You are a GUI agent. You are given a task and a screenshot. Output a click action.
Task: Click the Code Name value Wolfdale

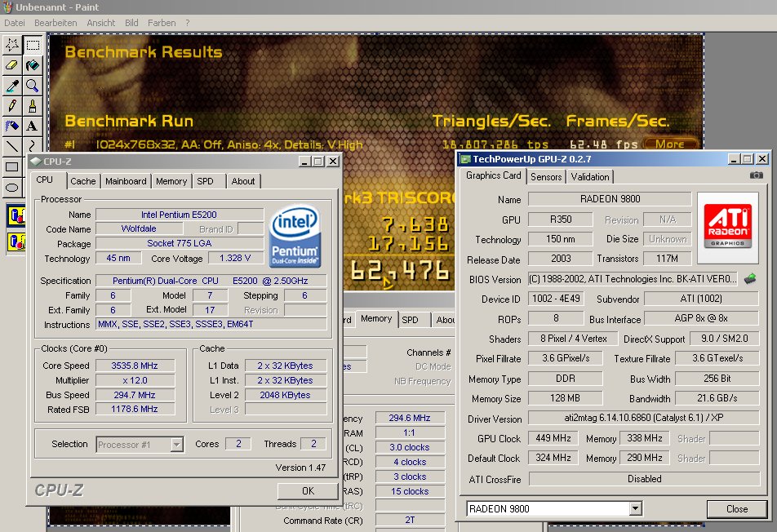point(139,228)
